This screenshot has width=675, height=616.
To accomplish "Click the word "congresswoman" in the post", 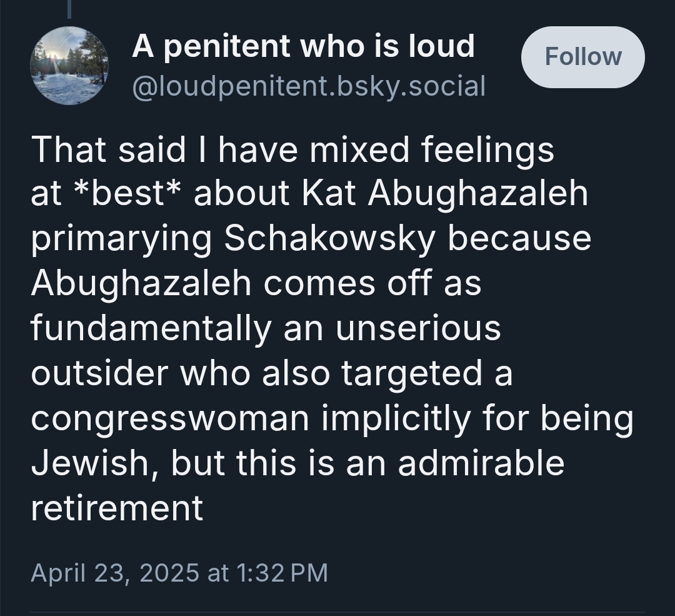I will click(170, 418).
